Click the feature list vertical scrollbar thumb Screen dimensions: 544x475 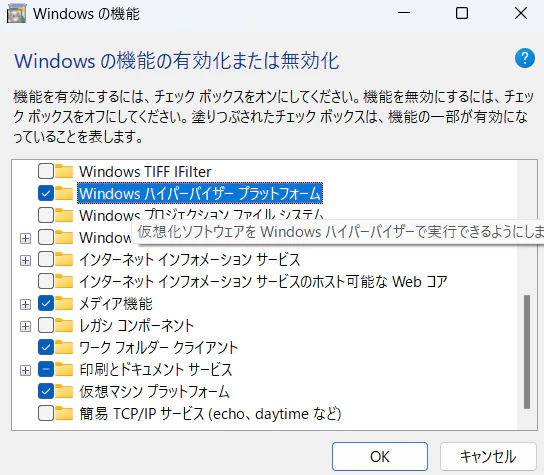527,352
